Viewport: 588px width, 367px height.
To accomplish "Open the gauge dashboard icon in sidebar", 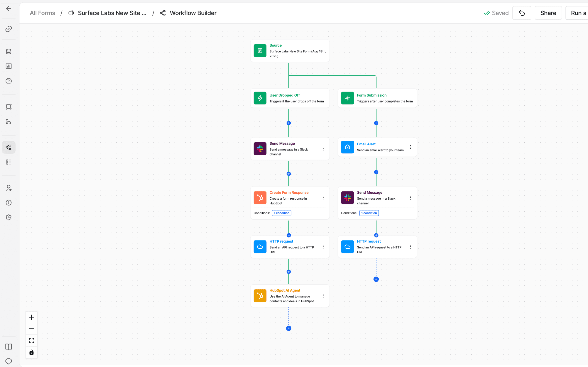I will [9, 81].
